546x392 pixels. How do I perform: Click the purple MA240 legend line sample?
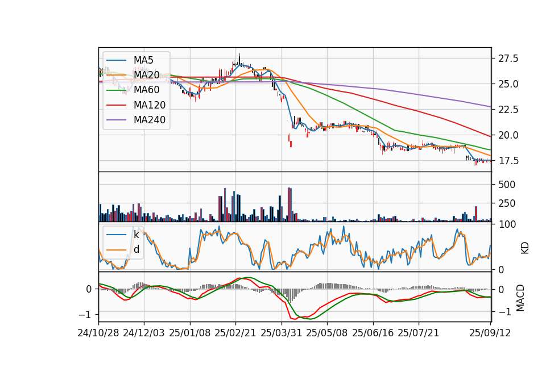pyautogui.click(x=116, y=120)
